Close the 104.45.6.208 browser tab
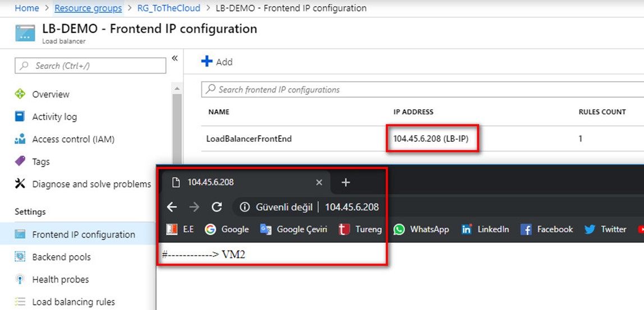644x310 pixels. pyautogui.click(x=319, y=182)
